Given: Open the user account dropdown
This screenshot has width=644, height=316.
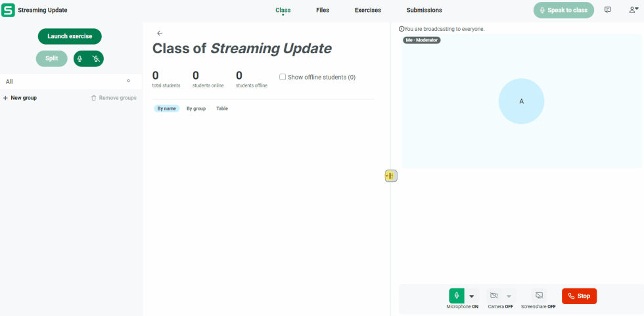Looking at the screenshot, I should 633,10.
